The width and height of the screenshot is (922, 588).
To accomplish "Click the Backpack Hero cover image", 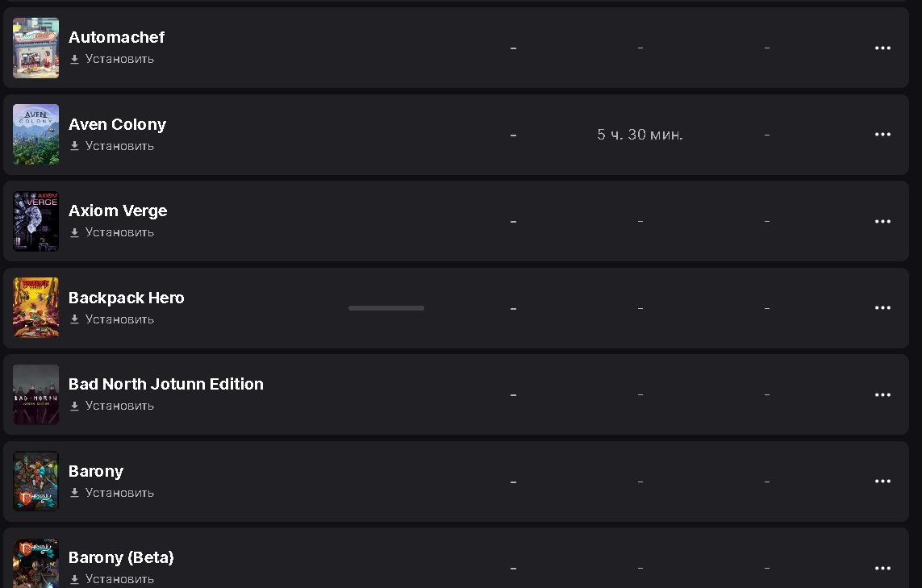I will (36, 308).
